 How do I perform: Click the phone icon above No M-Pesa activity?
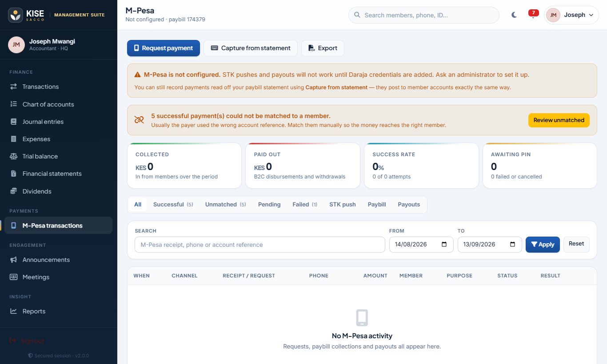(362, 318)
